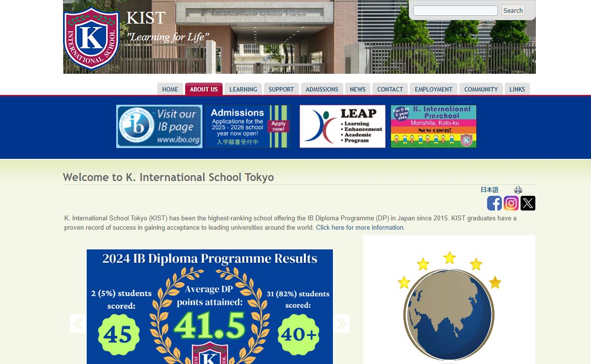Open the HOME tab
This screenshot has height=364, width=591.
pyautogui.click(x=170, y=89)
